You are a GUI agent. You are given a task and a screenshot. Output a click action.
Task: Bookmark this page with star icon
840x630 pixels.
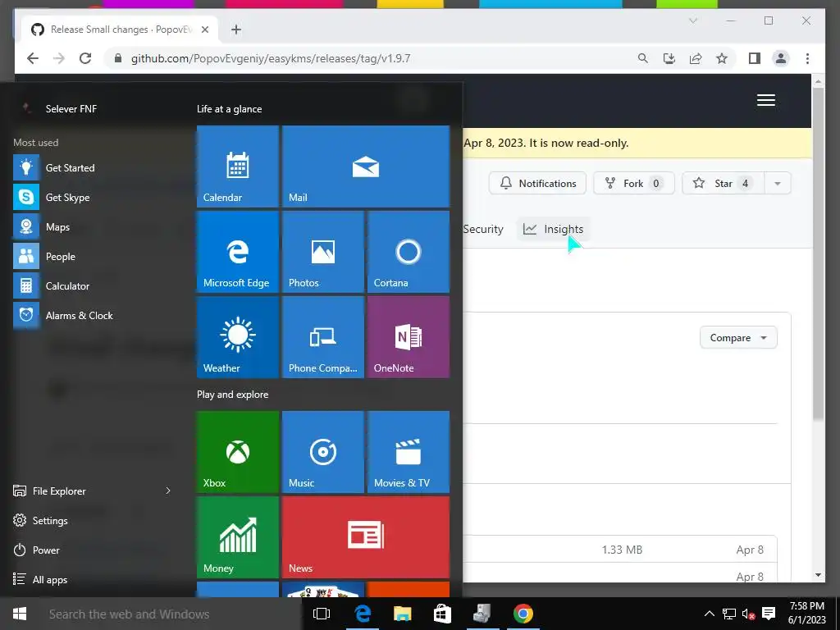point(722,58)
